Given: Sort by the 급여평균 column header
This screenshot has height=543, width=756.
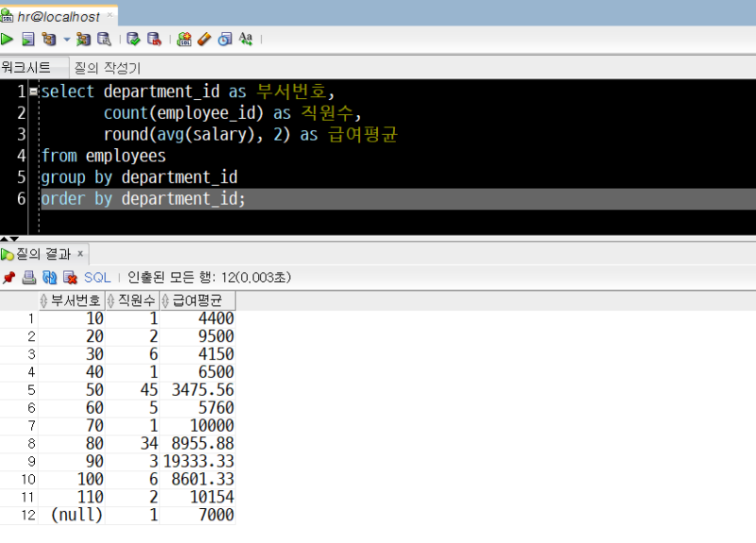Looking at the screenshot, I should coord(198,300).
